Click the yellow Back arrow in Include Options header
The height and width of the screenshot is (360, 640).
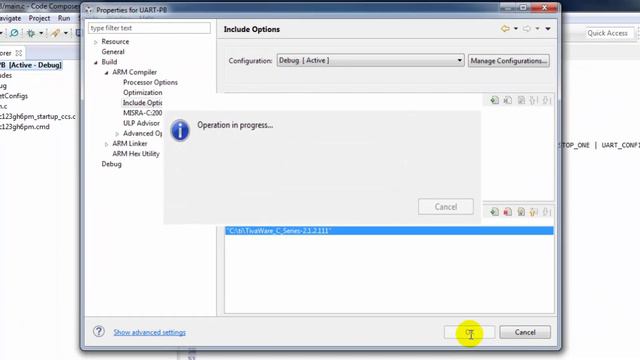click(x=505, y=29)
